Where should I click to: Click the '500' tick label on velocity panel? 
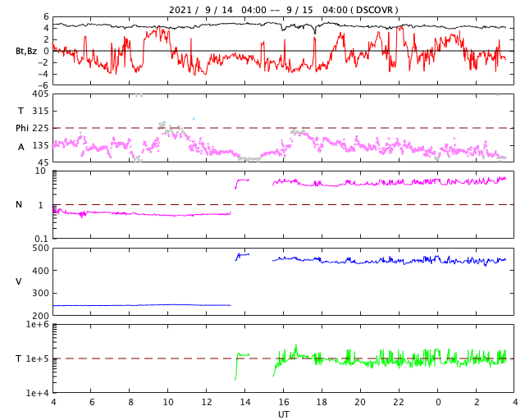coord(40,248)
